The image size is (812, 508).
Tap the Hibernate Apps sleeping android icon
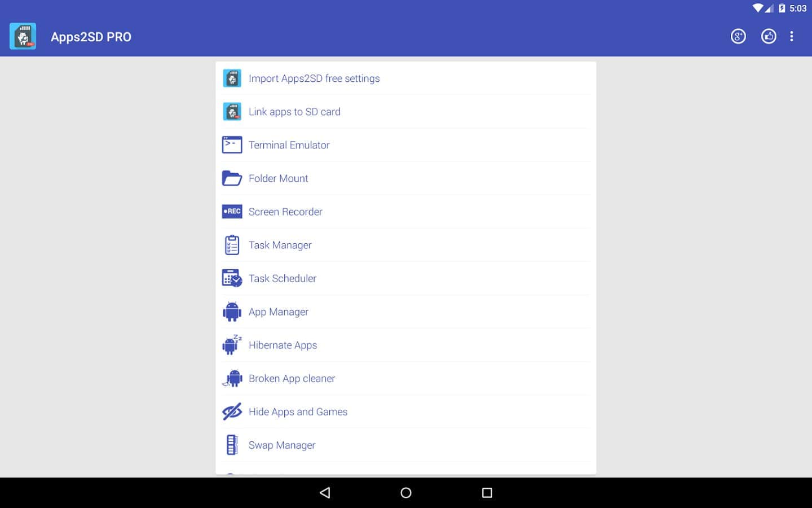point(232,345)
